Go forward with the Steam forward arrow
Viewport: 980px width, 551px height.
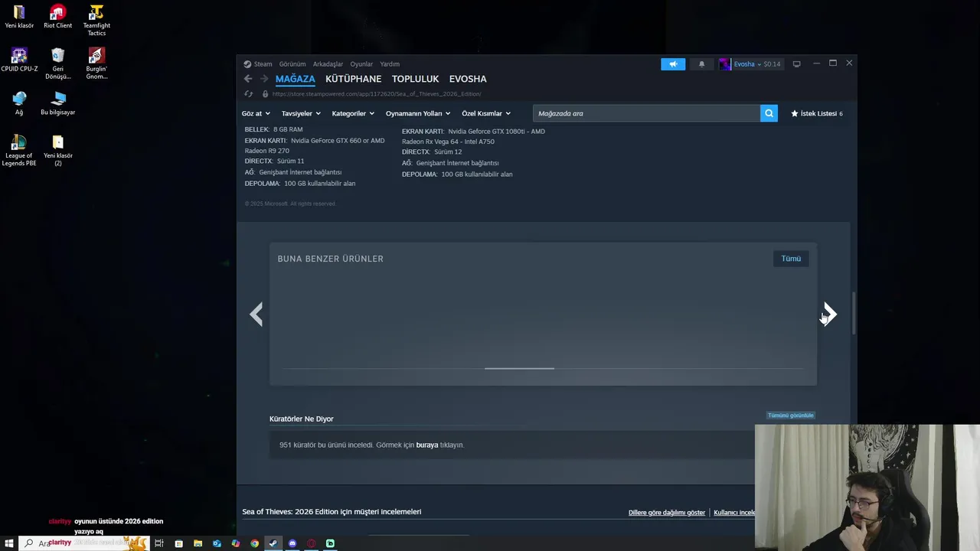pyautogui.click(x=264, y=79)
